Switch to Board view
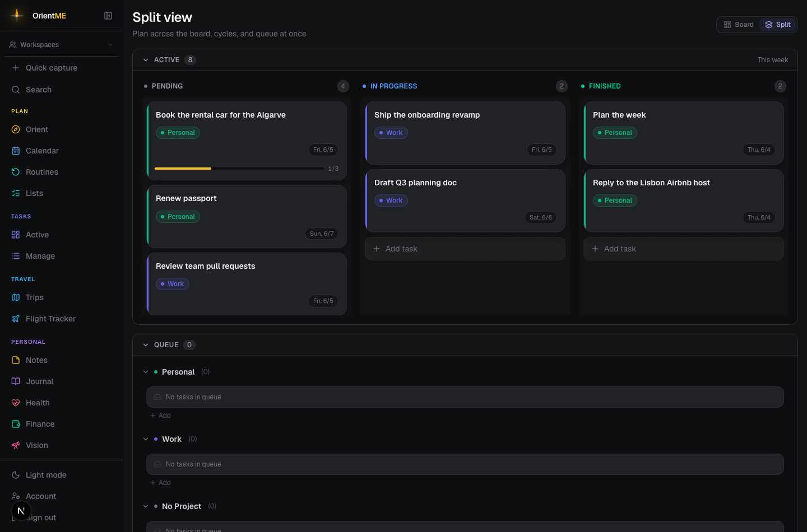807x532 pixels. click(x=739, y=25)
